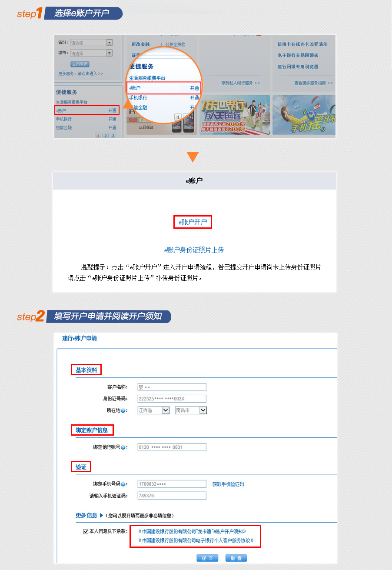Select the 生活服务缴费平台 menu entry
The height and width of the screenshot is (570, 392).
pos(71,101)
